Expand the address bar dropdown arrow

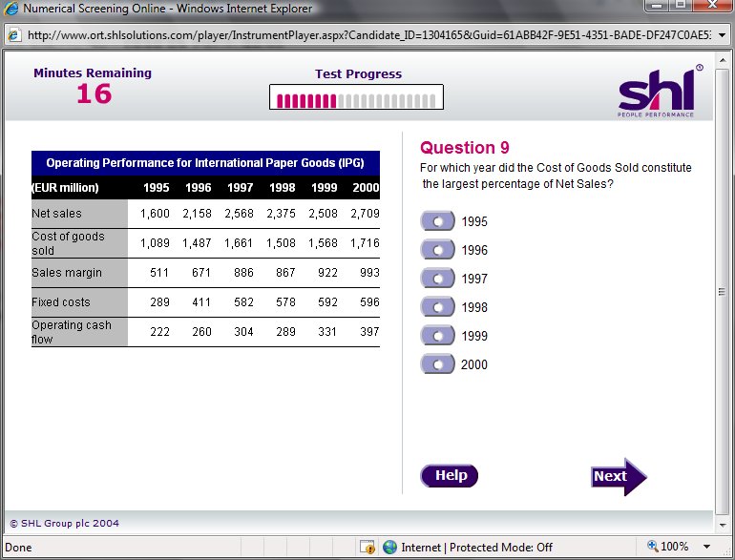pyautogui.click(x=723, y=35)
